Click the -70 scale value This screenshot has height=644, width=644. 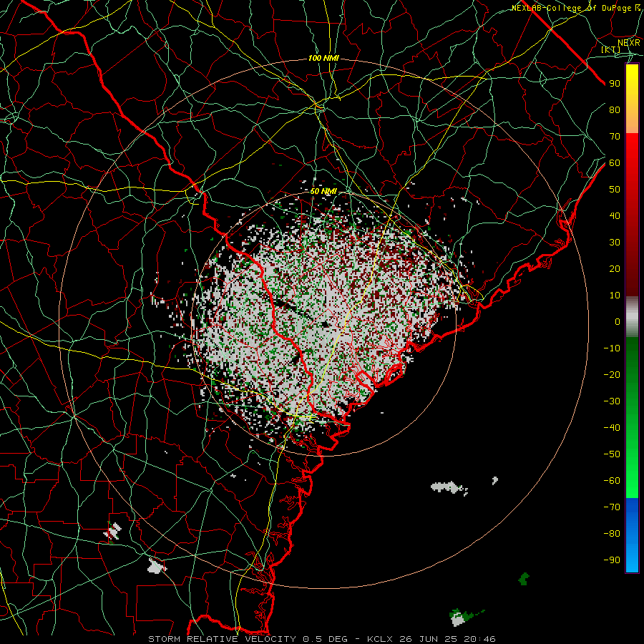tap(612, 507)
